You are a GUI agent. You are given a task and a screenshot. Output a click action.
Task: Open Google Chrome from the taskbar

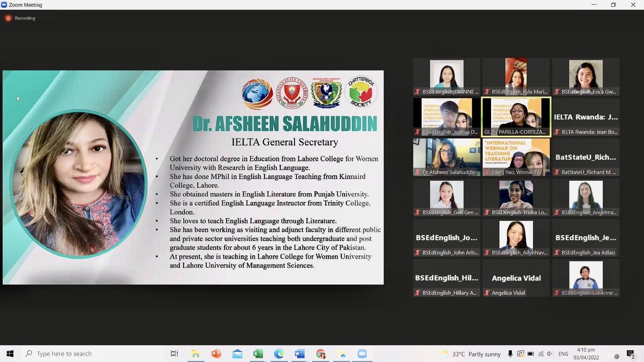point(320,353)
